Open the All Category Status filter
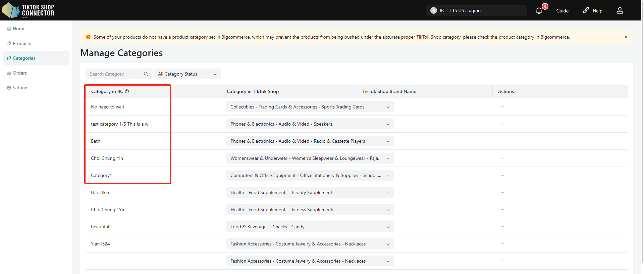The width and height of the screenshot is (644, 274). (187, 74)
